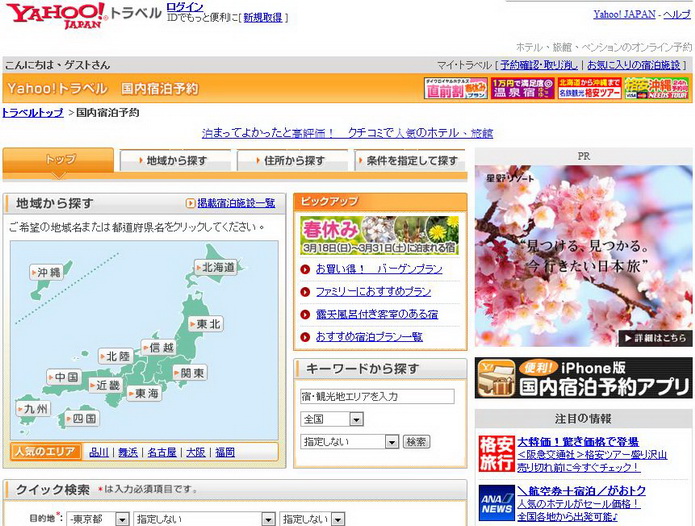Select 信越 region on the map
Image resolution: width=695 pixels, height=526 pixels.
coord(159,347)
